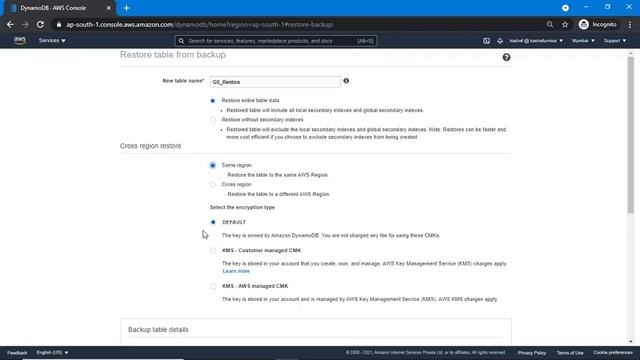Open Cookie preferences in the footer
This screenshot has height=360, width=640.
click(x=613, y=353)
